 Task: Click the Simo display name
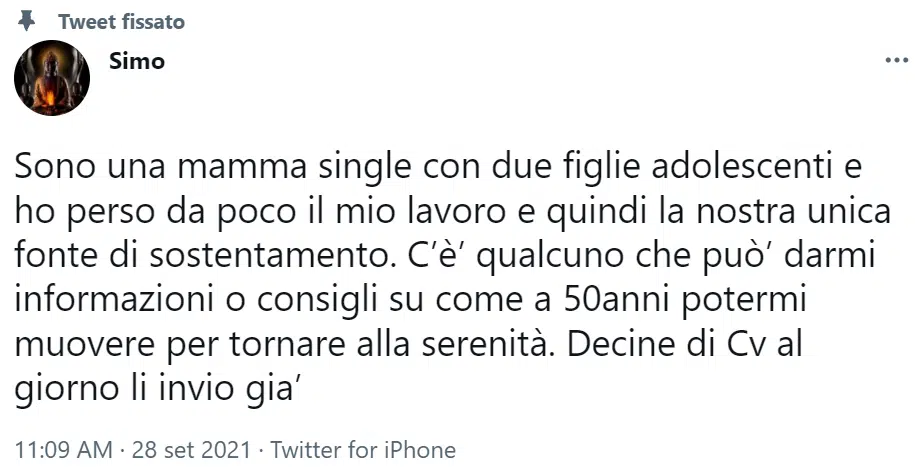coord(137,61)
